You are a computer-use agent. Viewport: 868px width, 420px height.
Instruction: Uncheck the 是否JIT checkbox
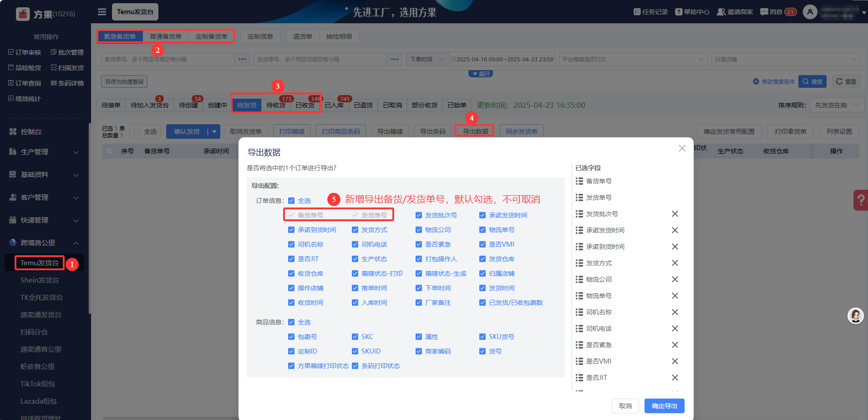(x=291, y=259)
